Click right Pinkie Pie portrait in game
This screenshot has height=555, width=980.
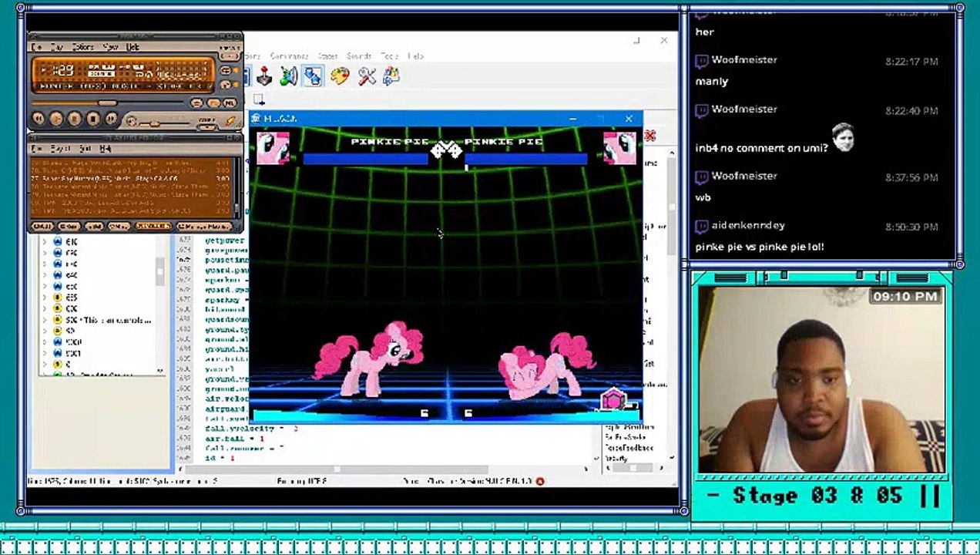(x=620, y=148)
